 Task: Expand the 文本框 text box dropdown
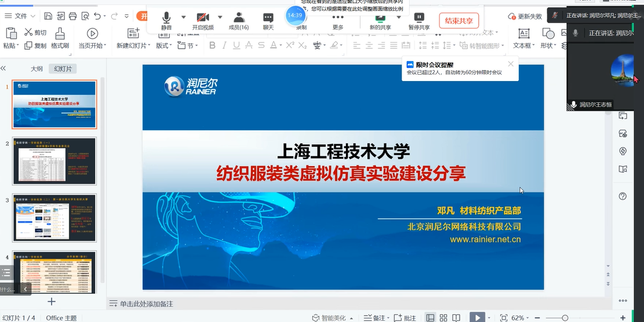524,46
